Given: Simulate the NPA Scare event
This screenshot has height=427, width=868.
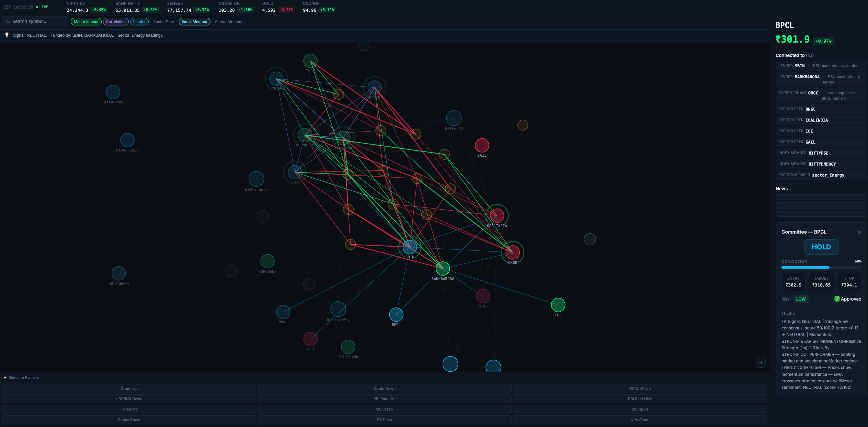Looking at the screenshot, I should [x=640, y=420].
